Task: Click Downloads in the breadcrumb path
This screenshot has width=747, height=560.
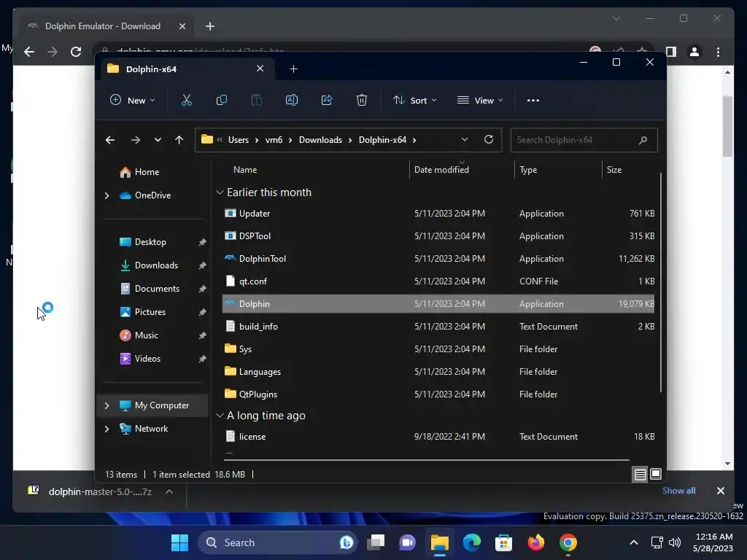Action: (320, 140)
